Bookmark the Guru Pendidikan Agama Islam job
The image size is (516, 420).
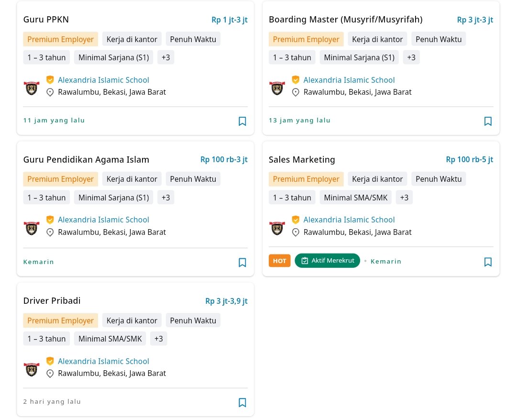(242, 262)
